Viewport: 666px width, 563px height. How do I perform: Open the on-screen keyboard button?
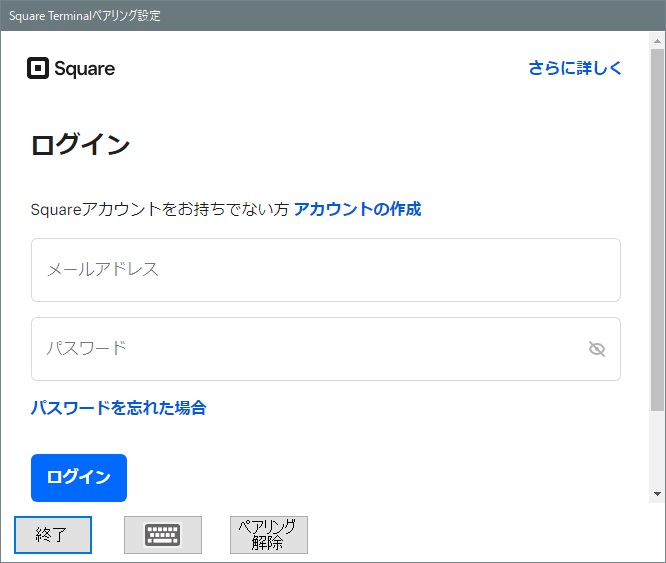click(x=163, y=535)
